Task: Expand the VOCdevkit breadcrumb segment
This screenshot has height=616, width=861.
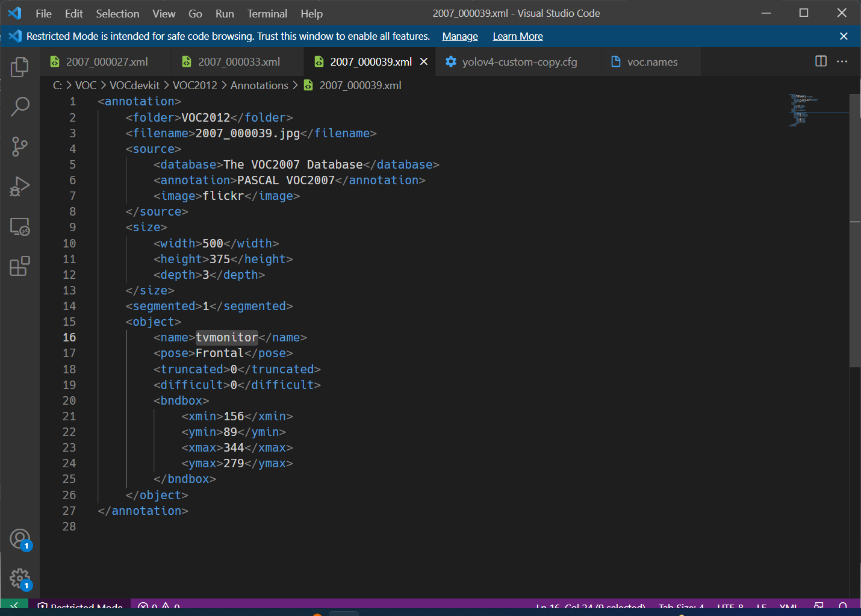Action: [134, 85]
